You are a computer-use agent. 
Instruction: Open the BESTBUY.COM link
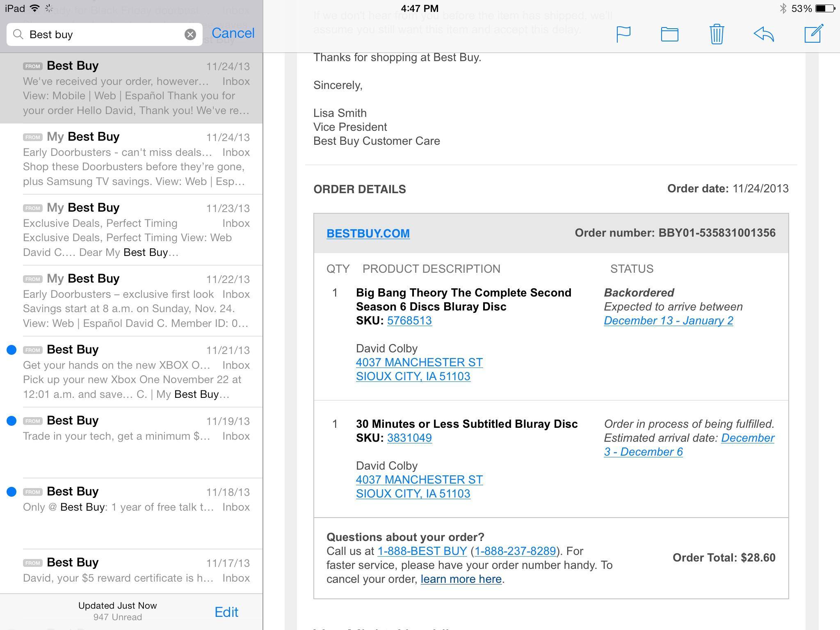pyautogui.click(x=368, y=233)
